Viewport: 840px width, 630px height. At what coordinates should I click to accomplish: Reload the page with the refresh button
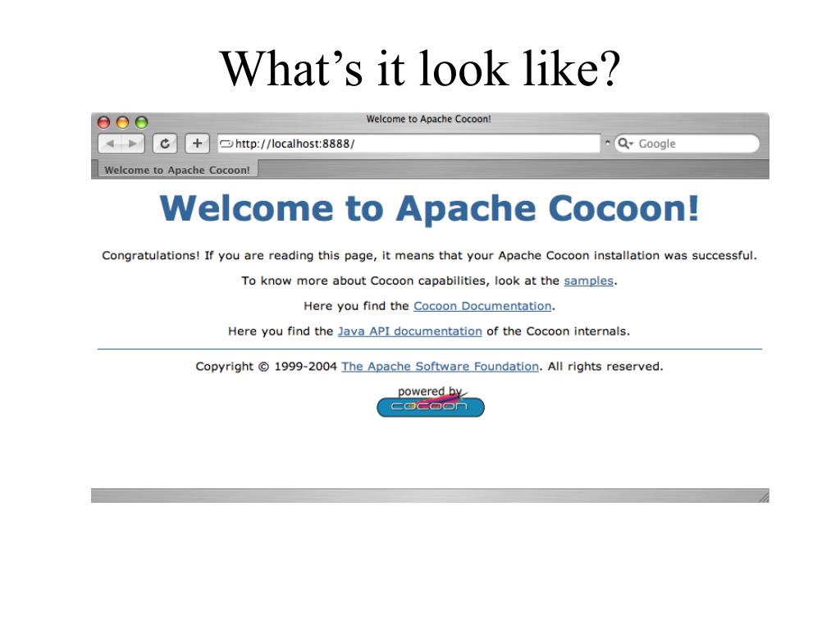tap(165, 144)
